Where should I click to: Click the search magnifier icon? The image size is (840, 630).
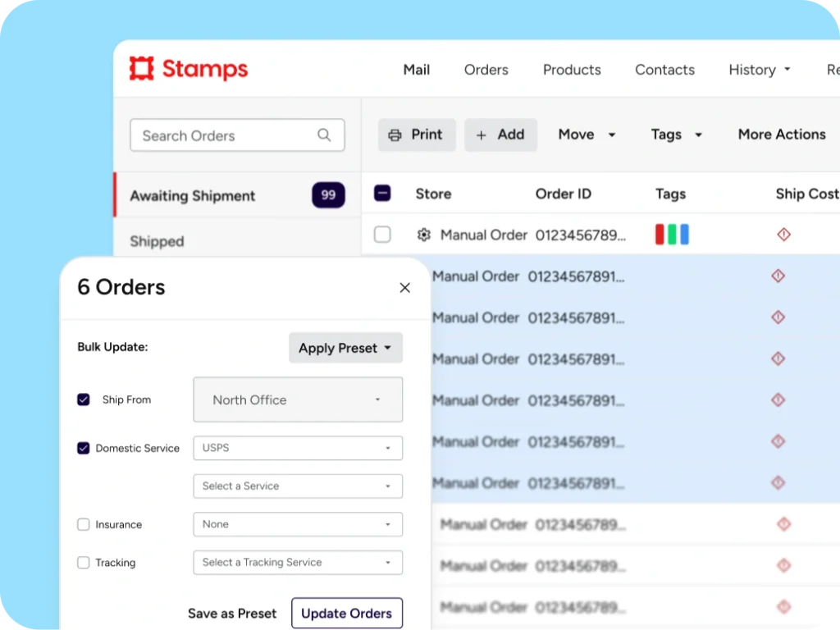[x=324, y=135]
